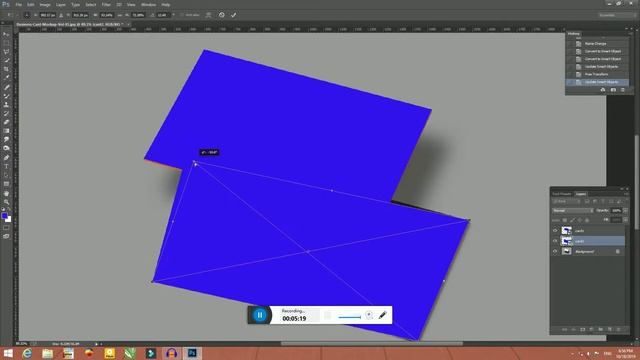This screenshot has width=640, height=360.
Task: Select the Eyedropper tool
Action: [x=6, y=78]
